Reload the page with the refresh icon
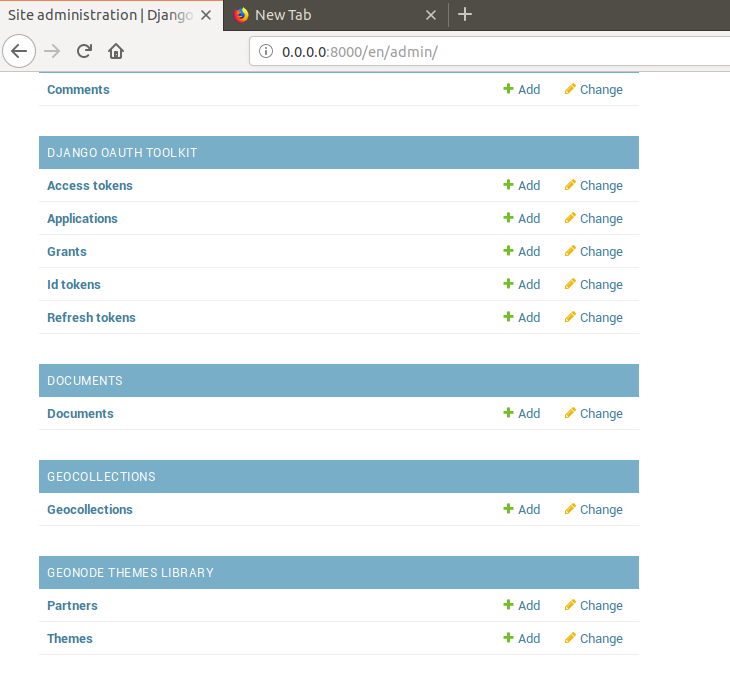This screenshot has height=674, width=730. pos(84,51)
